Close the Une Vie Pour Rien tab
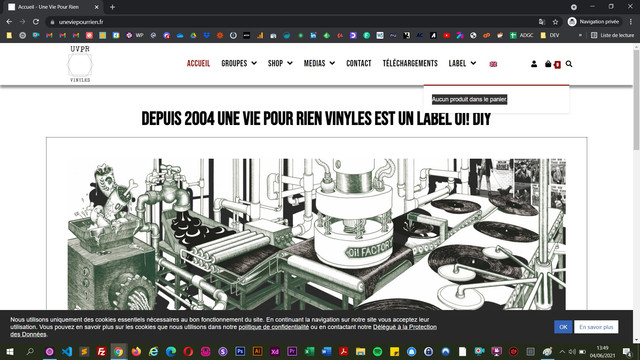640x360 pixels. (97, 7)
